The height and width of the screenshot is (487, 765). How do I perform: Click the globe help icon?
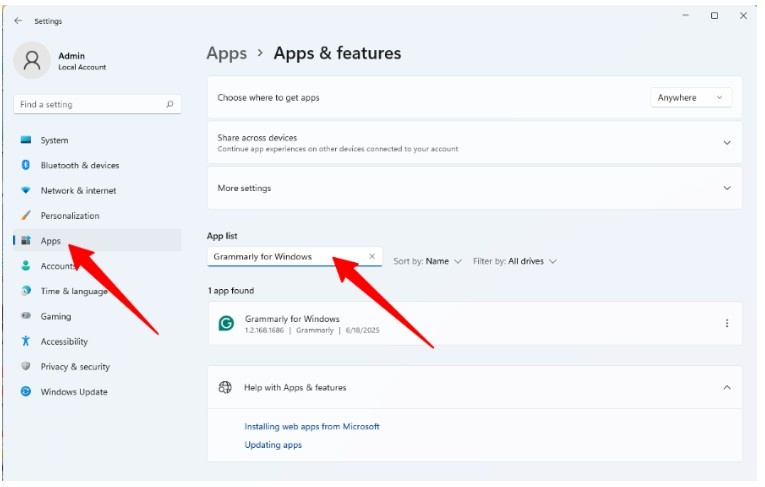(x=225, y=387)
